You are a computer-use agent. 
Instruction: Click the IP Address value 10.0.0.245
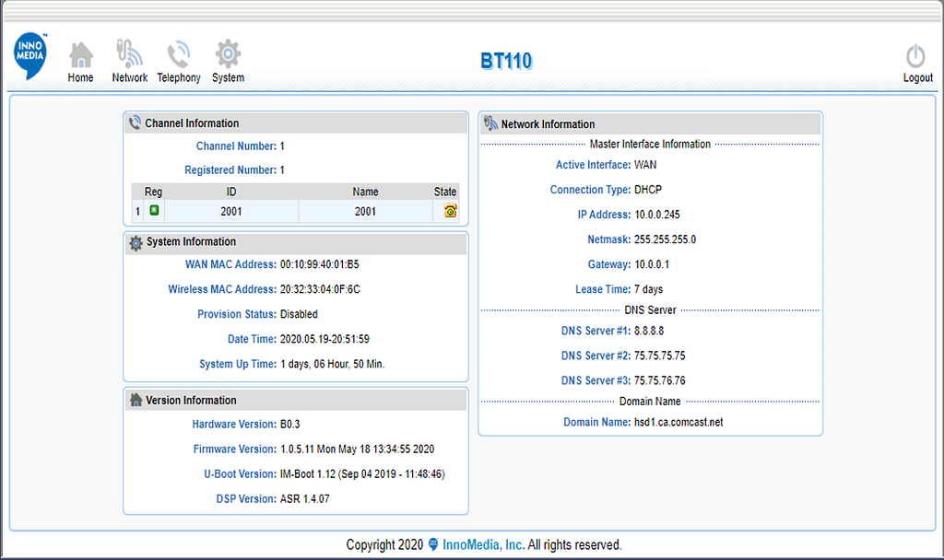coord(656,215)
